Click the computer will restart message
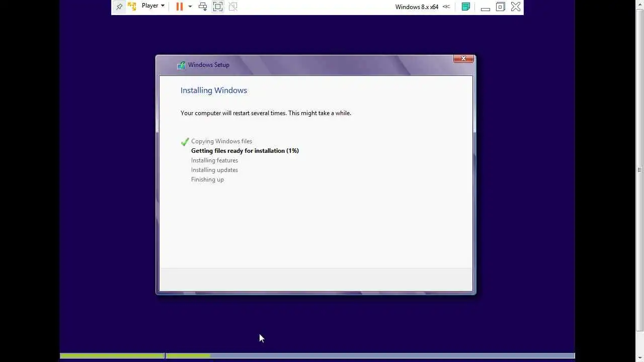644x362 pixels. (x=266, y=113)
